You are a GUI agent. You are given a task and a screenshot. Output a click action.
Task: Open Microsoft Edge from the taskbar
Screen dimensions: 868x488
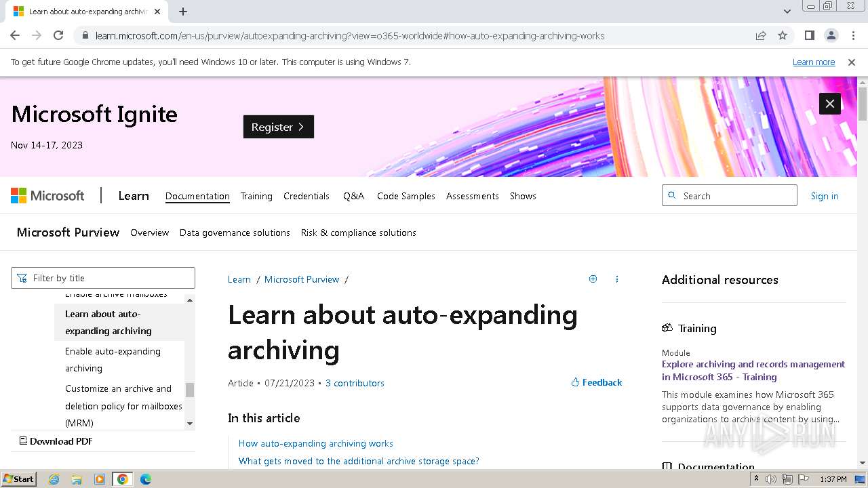(x=145, y=479)
